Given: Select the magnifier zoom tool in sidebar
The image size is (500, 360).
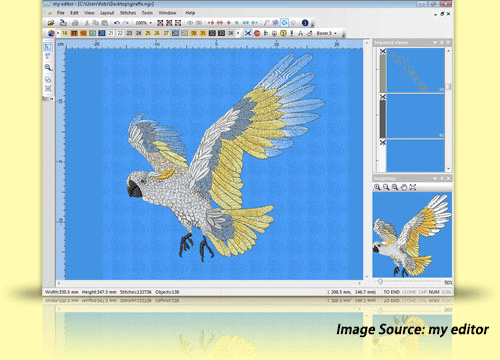Looking at the screenshot, I should [x=48, y=68].
